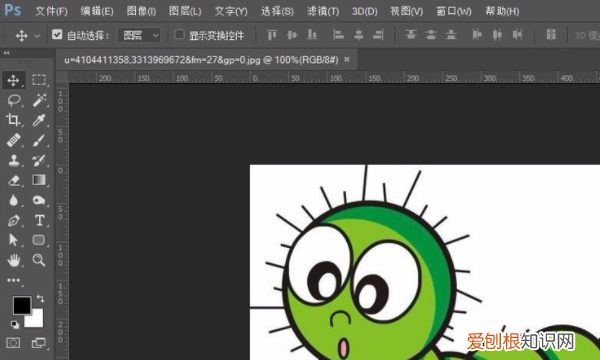
Task: Select the Eraser tool
Action: point(14,180)
